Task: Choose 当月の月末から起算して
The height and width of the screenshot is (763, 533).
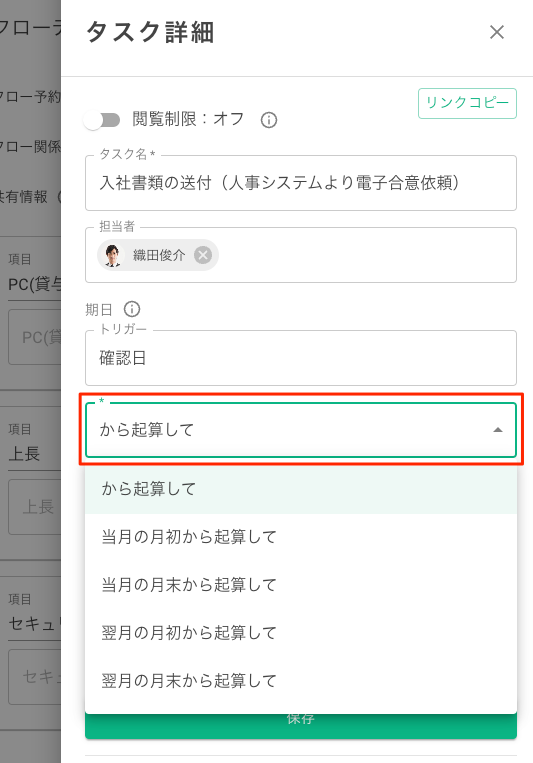Action: tap(300, 584)
